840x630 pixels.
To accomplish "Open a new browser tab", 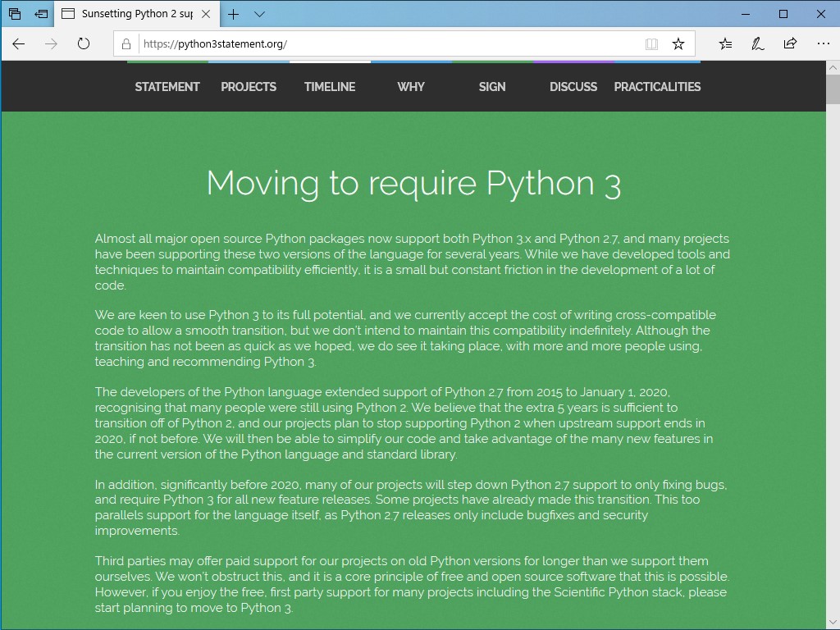I will coord(235,14).
